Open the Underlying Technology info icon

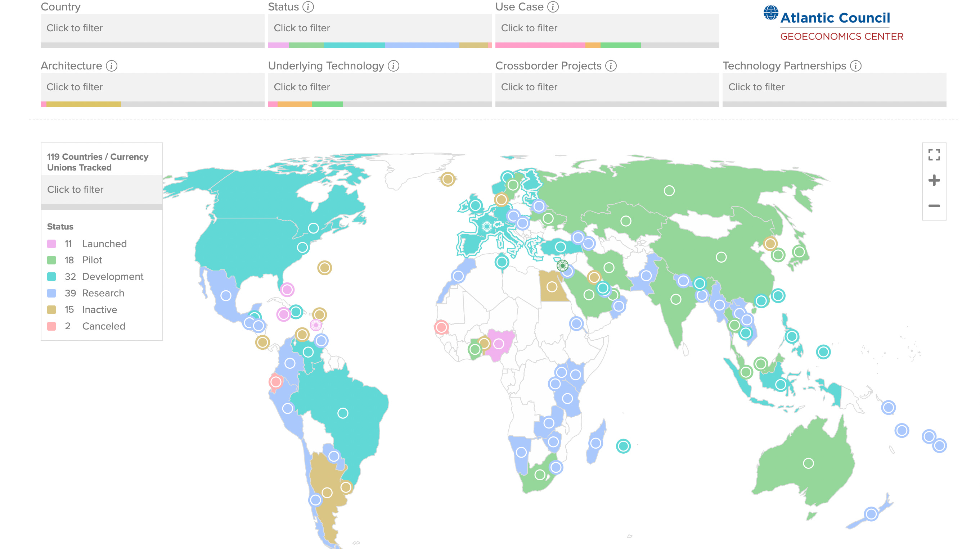click(394, 66)
